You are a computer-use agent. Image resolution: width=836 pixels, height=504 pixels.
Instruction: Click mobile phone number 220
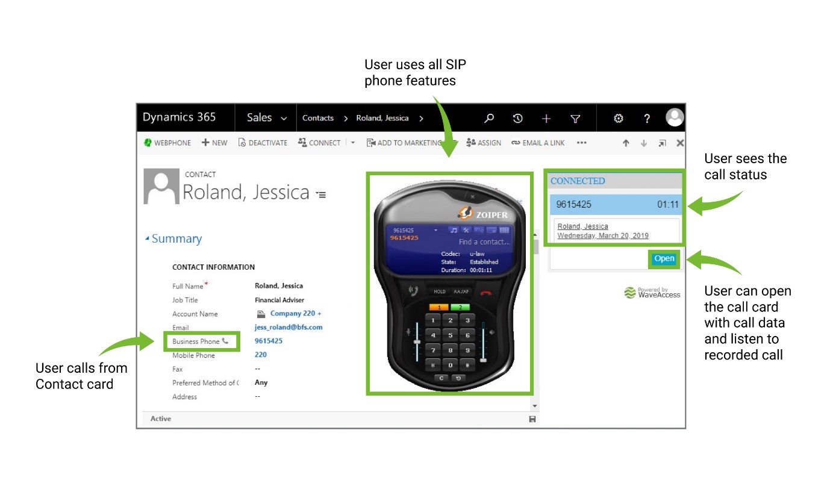(261, 355)
